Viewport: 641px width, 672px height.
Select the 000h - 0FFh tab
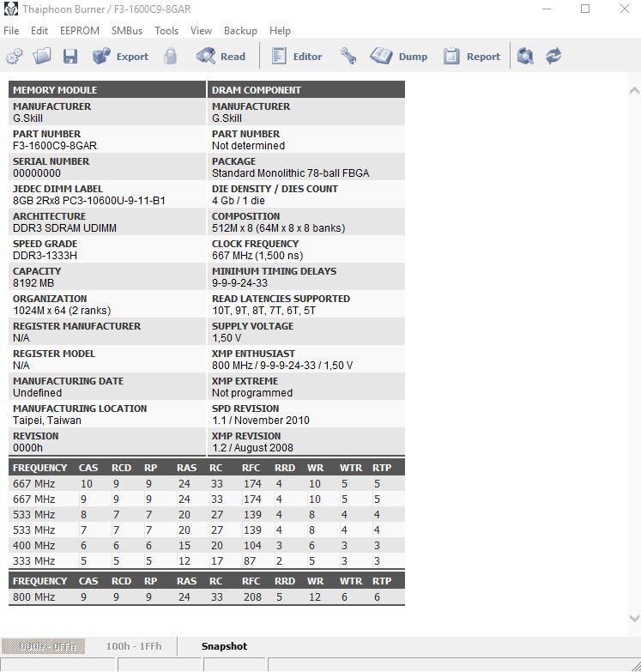pos(43,646)
